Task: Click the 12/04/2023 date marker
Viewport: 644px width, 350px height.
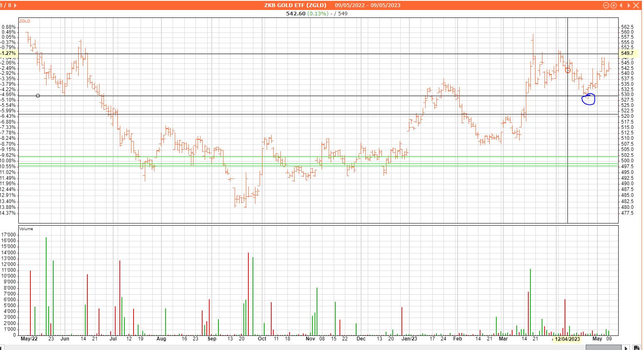Action: pos(567,339)
